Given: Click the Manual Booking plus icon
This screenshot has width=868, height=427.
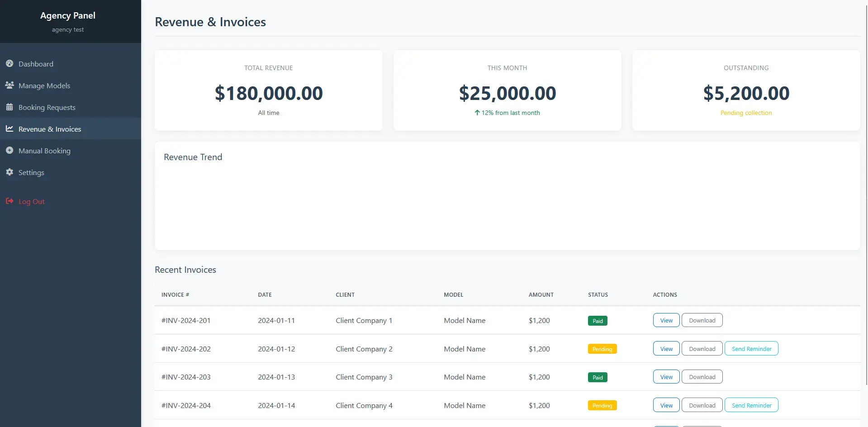Looking at the screenshot, I should 9,150.
